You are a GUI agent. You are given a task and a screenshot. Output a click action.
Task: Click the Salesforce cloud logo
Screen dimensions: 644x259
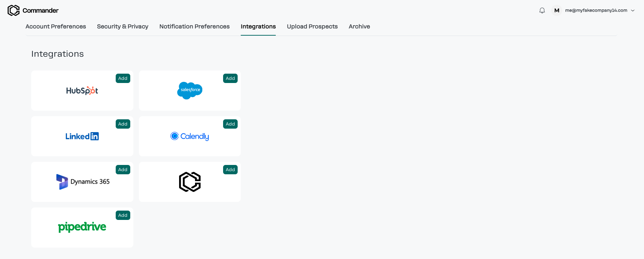click(x=189, y=90)
